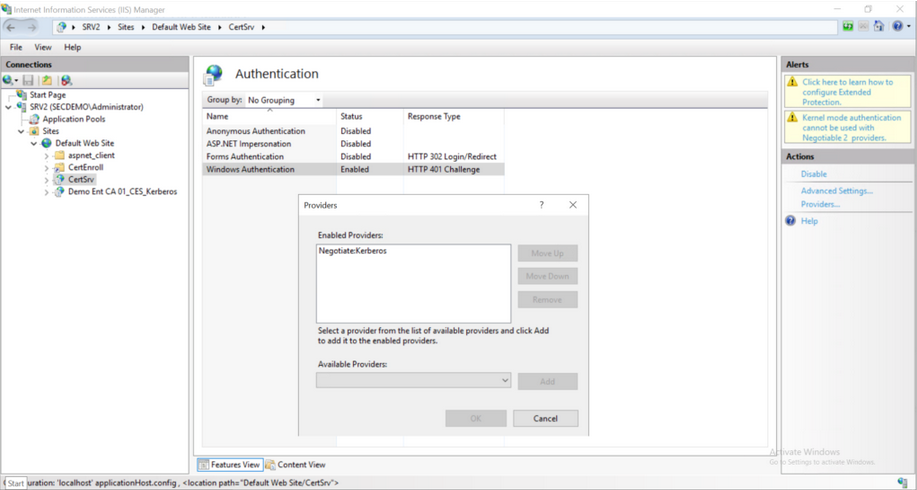
Task: Click the Remove provider button
Action: [x=547, y=299]
